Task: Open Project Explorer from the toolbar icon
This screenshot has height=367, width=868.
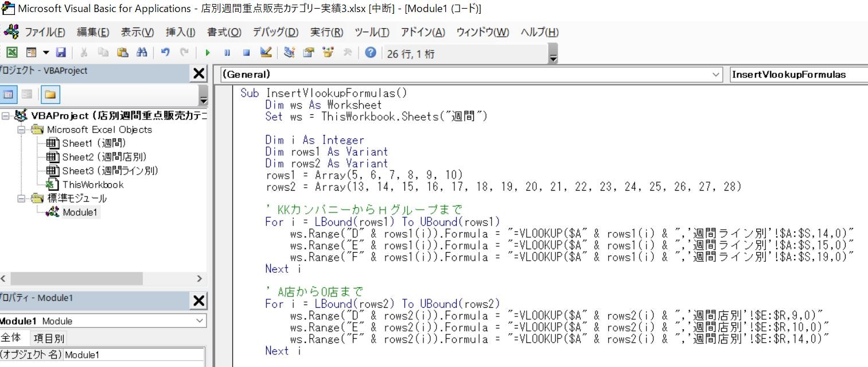Action: pyautogui.click(x=290, y=53)
